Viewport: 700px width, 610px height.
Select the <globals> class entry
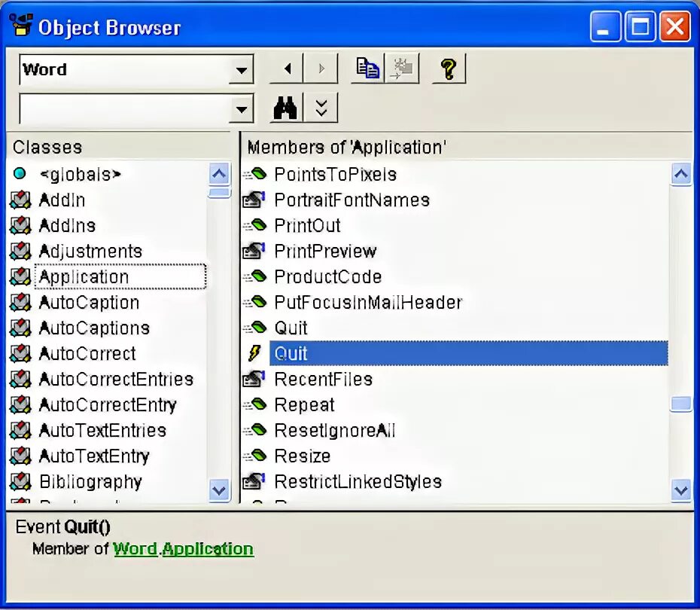(x=80, y=174)
